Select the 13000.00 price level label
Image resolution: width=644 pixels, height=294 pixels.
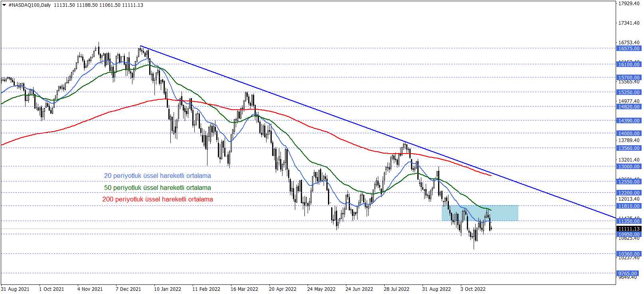click(x=628, y=167)
